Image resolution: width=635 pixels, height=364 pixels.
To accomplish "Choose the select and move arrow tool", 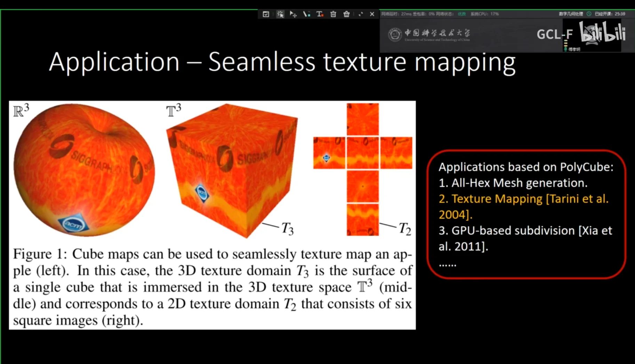I will click(293, 14).
